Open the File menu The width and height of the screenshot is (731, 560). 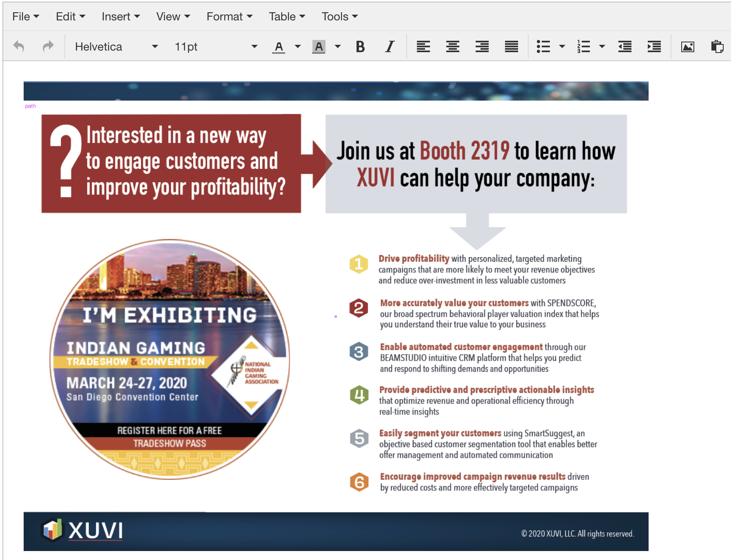(26, 17)
